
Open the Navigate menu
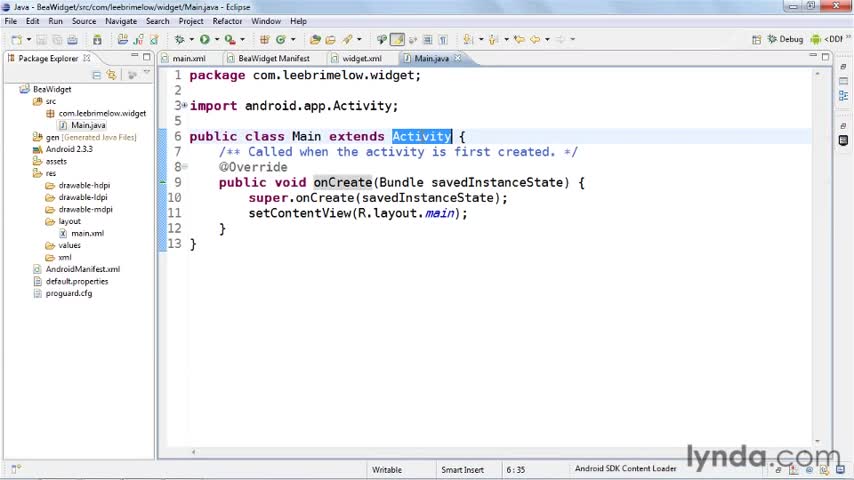pyautogui.click(x=121, y=21)
